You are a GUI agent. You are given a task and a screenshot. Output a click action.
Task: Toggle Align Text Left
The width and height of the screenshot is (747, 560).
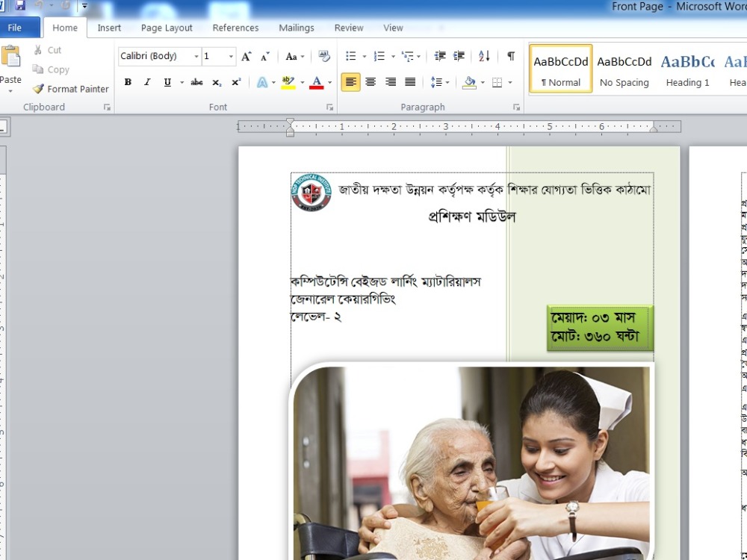pyautogui.click(x=350, y=82)
